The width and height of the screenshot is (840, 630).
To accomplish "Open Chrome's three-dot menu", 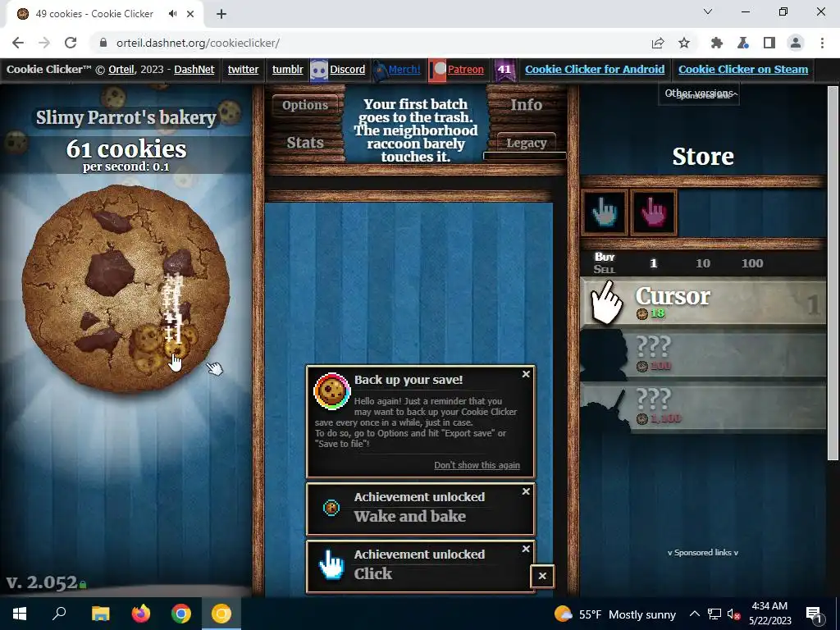I will [x=822, y=43].
